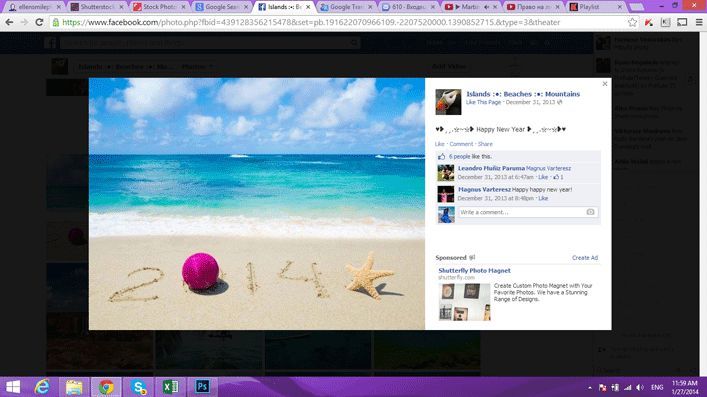Click the Islands :•: Beaches :•: Mountains page link
This screenshot has width=707, height=397.
523,94
